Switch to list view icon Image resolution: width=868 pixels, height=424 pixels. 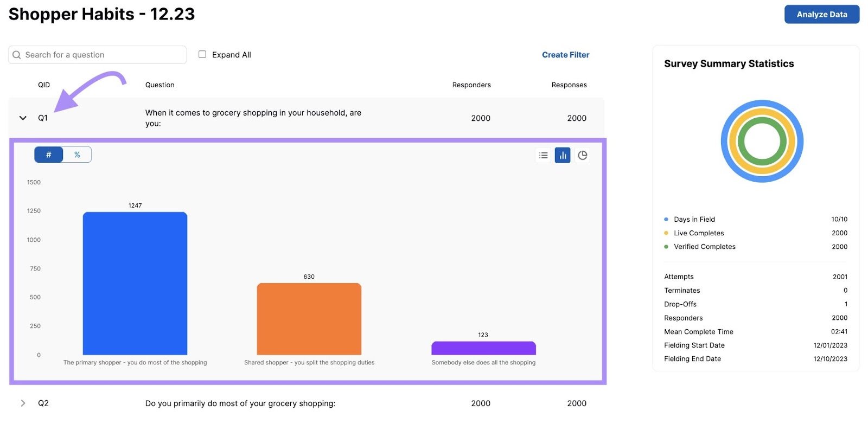click(543, 156)
